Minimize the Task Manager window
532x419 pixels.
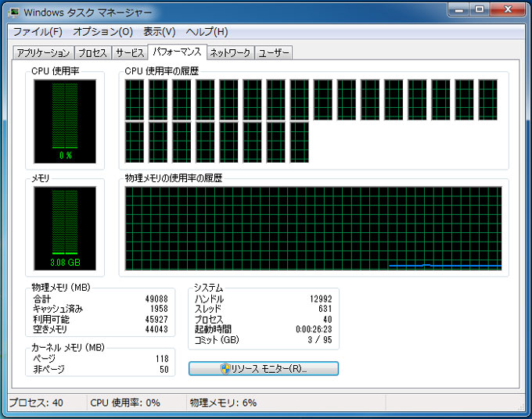[459, 10]
